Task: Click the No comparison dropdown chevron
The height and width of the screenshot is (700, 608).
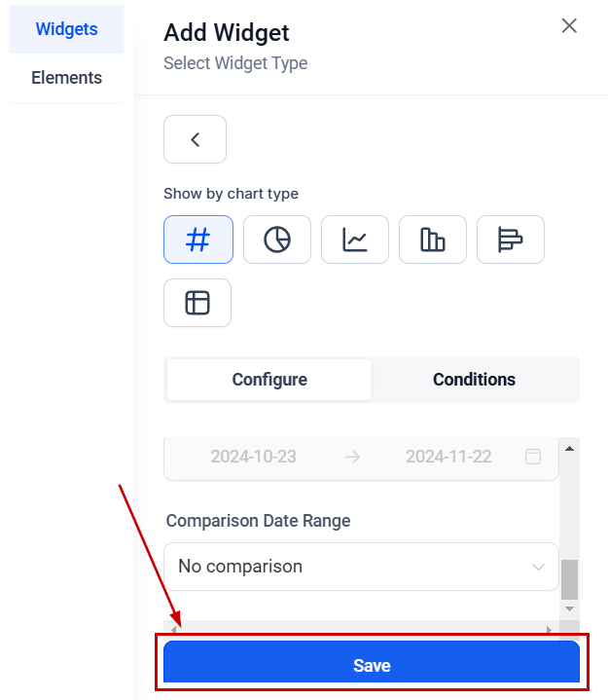Action: 539,567
